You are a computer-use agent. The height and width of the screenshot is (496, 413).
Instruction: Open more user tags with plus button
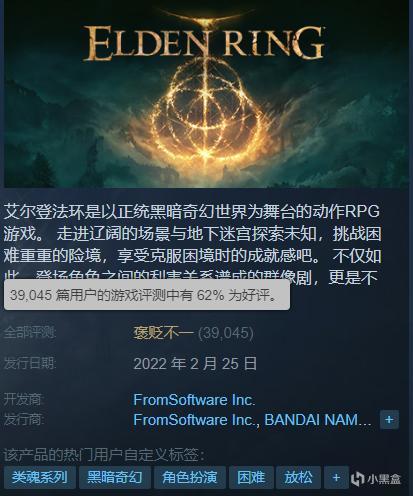click(336, 477)
